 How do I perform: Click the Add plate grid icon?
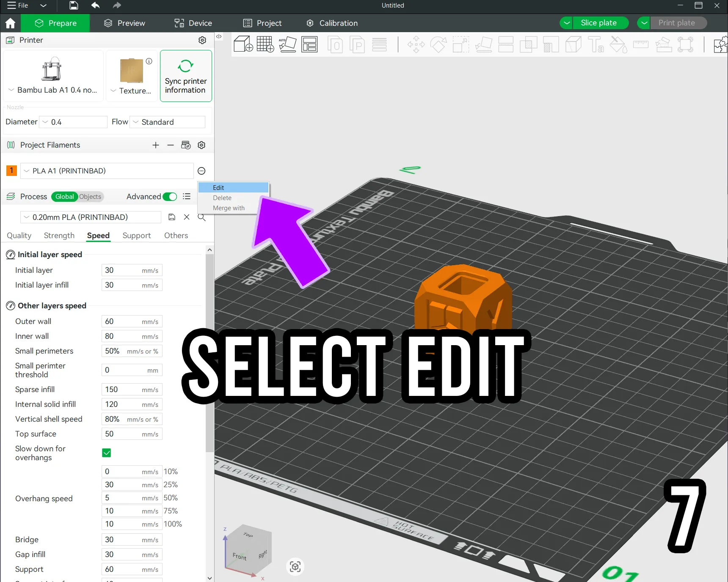[x=265, y=44]
